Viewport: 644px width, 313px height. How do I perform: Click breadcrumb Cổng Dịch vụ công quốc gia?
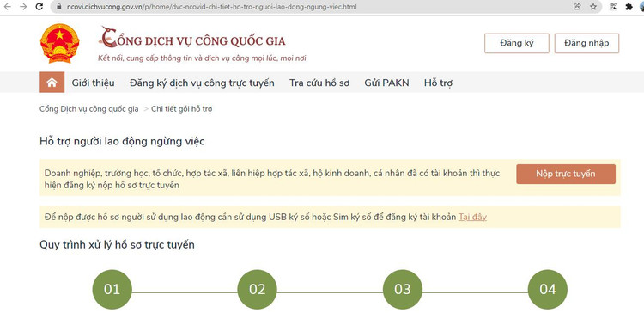[89, 109]
